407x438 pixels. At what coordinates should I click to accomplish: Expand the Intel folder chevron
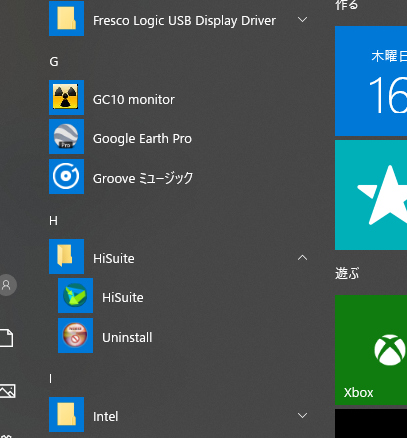click(x=302, y=415)
